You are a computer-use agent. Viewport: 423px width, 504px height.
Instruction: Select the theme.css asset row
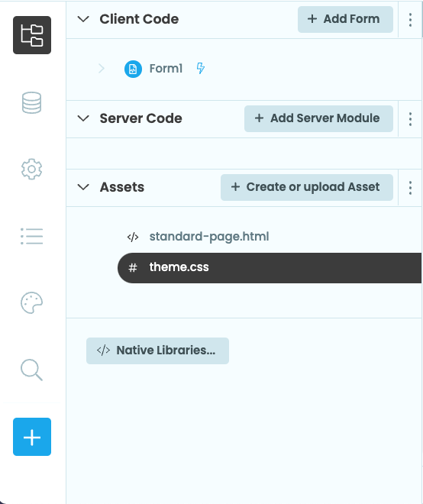coord(270,268)
